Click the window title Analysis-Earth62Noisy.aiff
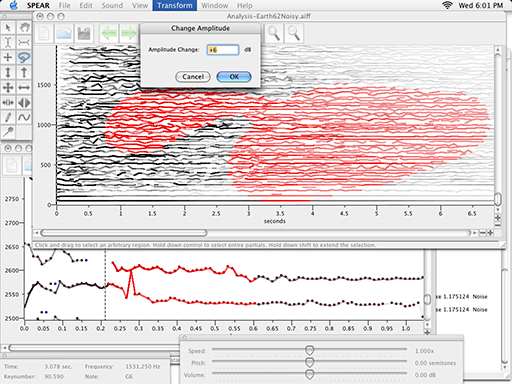 tap(269, 16)
